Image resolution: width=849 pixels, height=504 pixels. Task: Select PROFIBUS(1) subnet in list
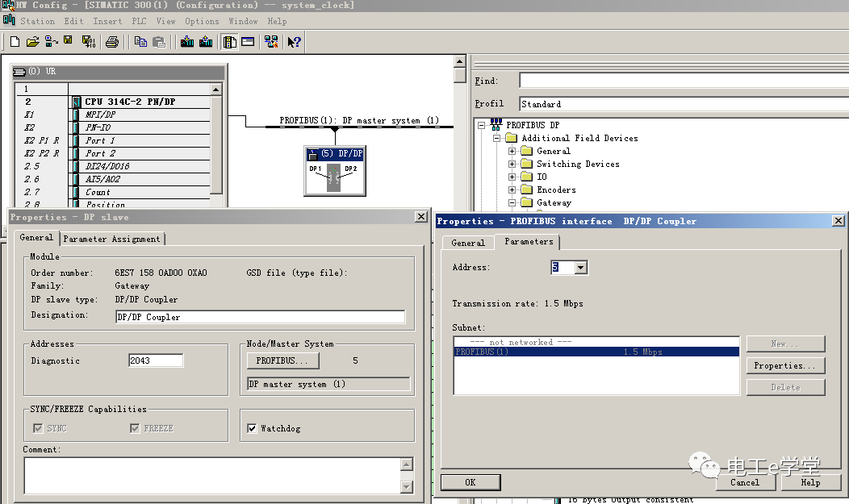click(x=596, y=352)
